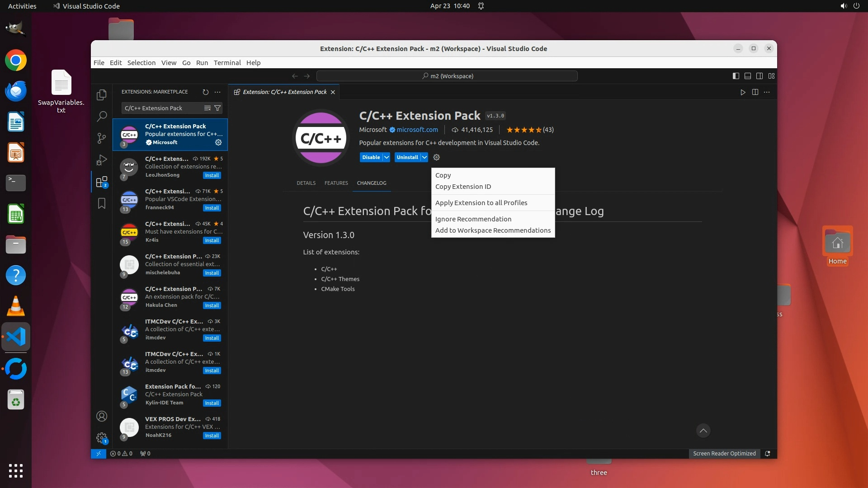
Task: Select Copy Extension ID from context menu
Action: (463, 187)
